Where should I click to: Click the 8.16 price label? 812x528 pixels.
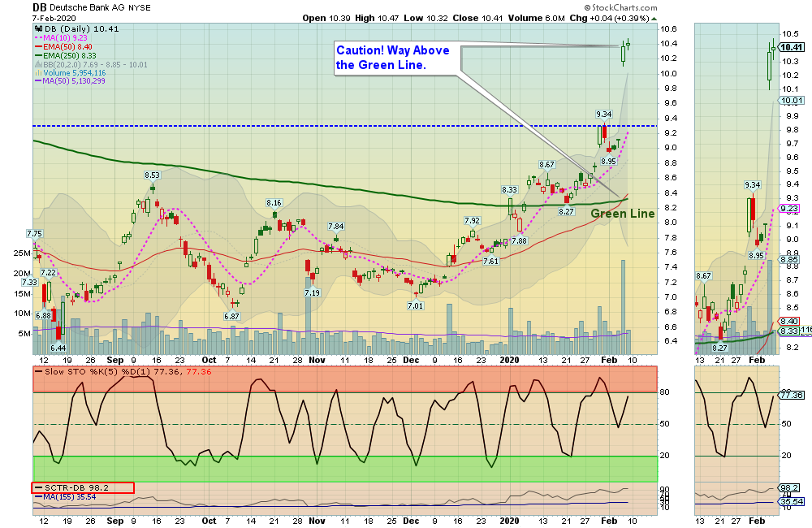(274, 202)
